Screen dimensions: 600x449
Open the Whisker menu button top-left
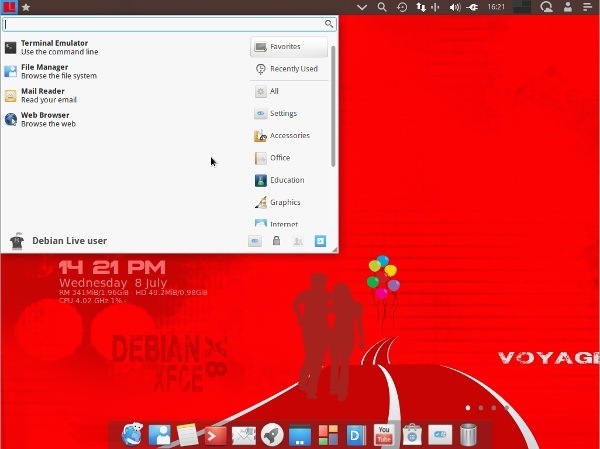9,7
